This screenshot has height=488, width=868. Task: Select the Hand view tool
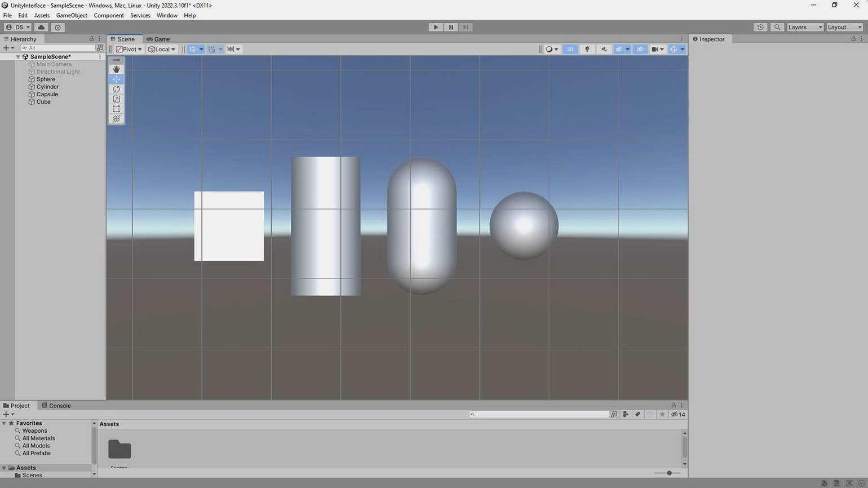[x=116, y=69]
